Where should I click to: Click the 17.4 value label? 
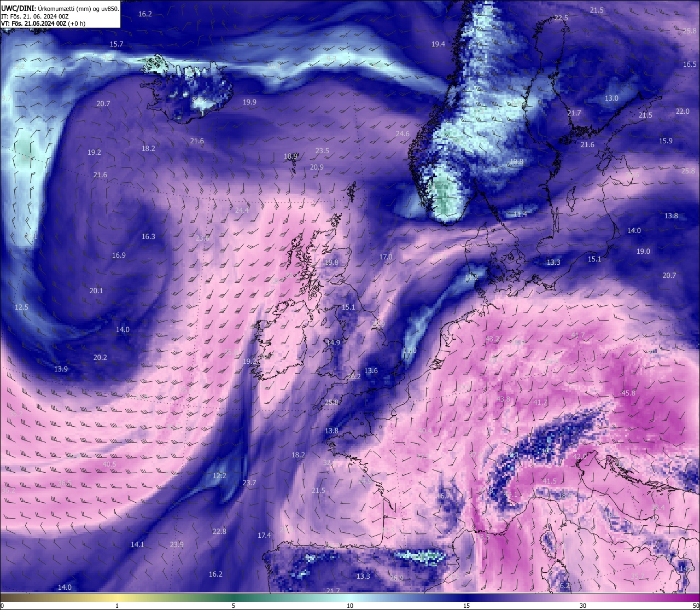[264, 535]
